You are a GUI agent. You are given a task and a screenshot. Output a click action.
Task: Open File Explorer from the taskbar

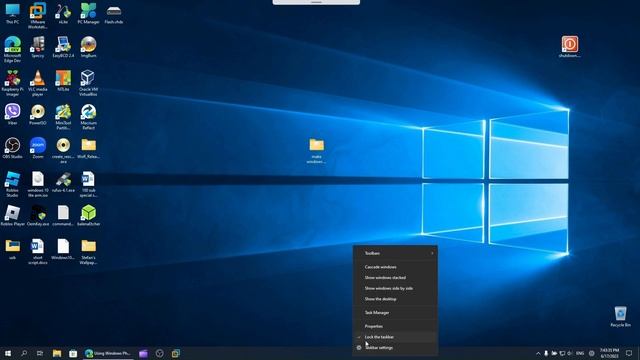pyautogui.click(x=57, y=353)
